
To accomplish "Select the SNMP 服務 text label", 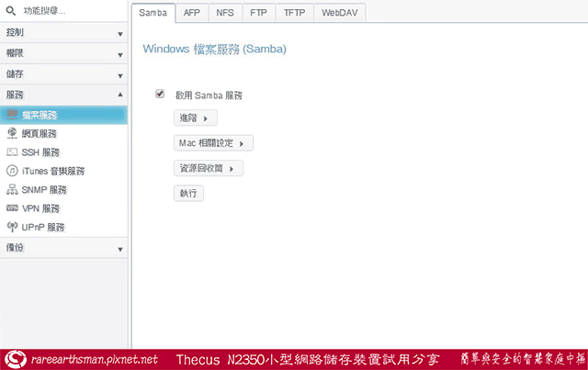I will tap(44, 190).
